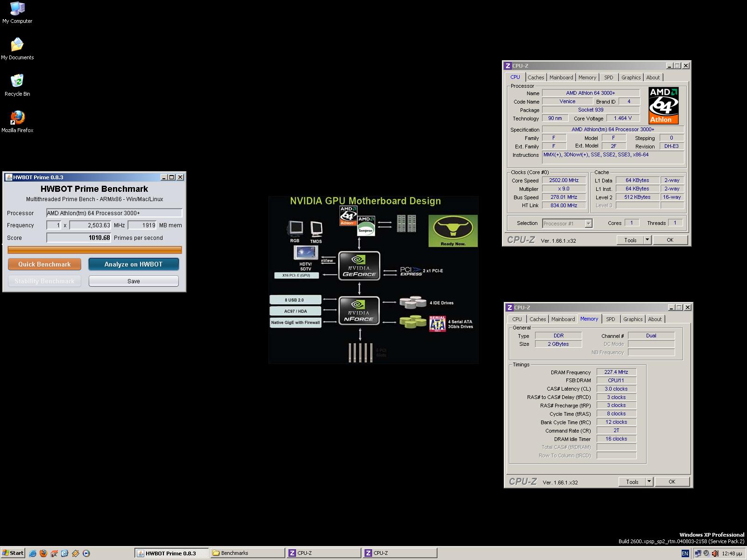Click the network connection tray icon

pos(698,553)
